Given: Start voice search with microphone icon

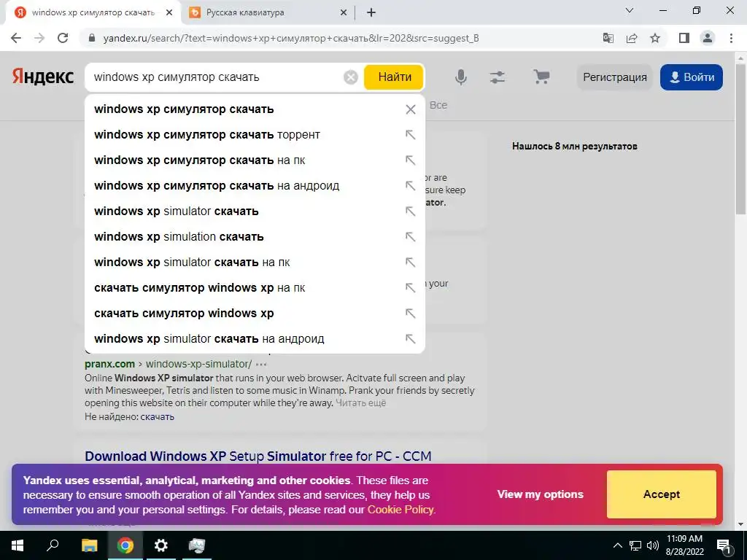Looking at the screenshot, I should click(x=461, y=77).
